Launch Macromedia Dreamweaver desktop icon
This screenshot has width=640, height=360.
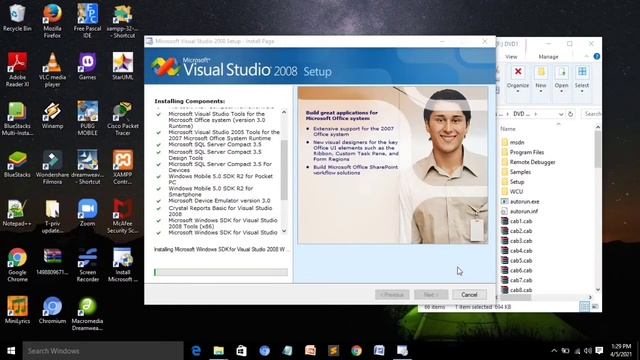tap(87, 313)
